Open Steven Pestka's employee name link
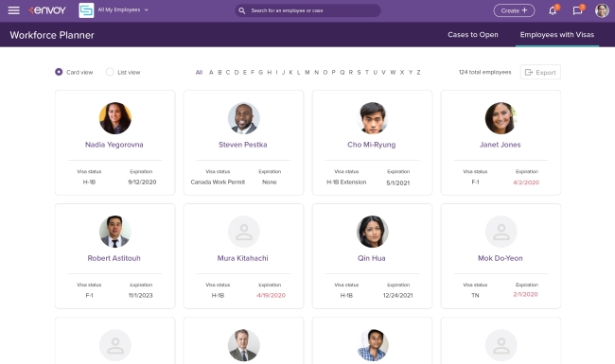The width and height of the screenshot is (615, 364). 243,145
